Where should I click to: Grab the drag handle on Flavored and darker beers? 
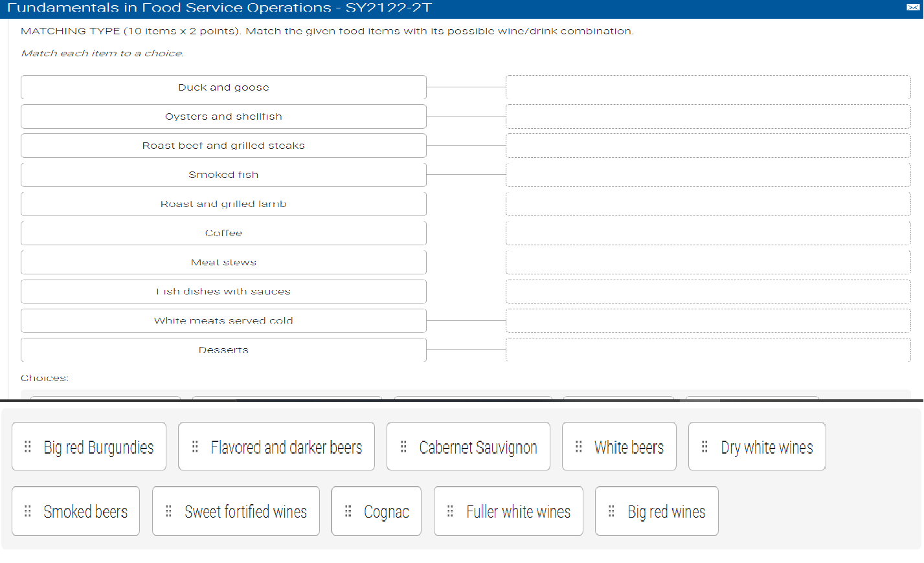(x=195, y=447)
